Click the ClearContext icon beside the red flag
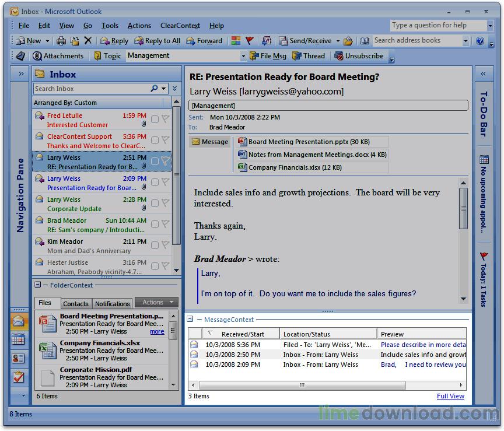This screenshot has height=431, width=504. (x=267, y=41)
